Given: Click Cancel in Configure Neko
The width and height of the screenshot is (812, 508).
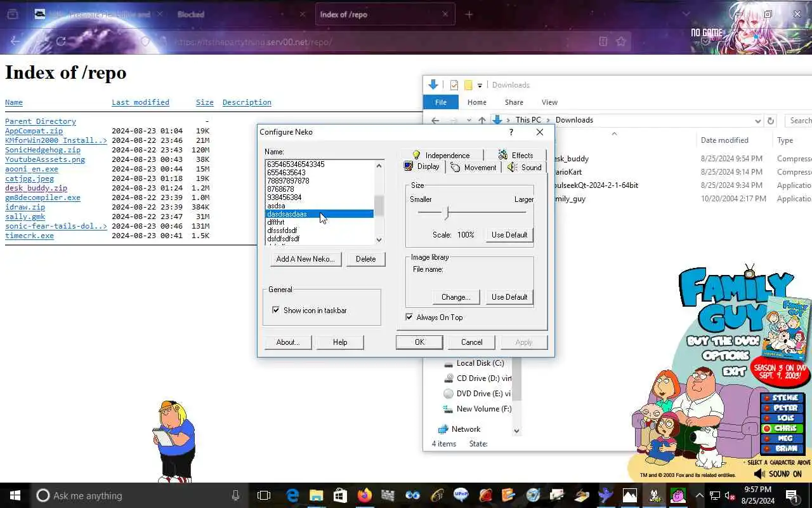Looking at the screenshot, I should tap(472, 342).
